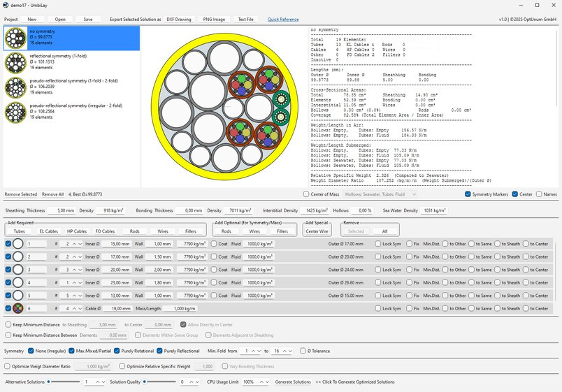
Task: Open the Quick Reference link
Action: [x=283, y=20]
